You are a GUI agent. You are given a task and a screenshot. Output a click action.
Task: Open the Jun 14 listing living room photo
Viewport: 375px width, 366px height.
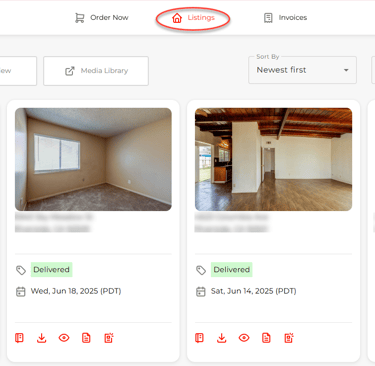pyautogui.click(x=273, y=159)
